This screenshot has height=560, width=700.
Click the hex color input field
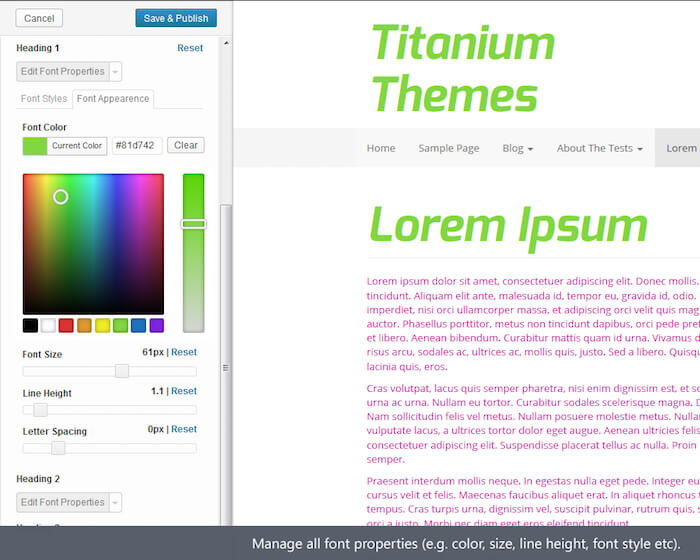(x=137, y=146)
